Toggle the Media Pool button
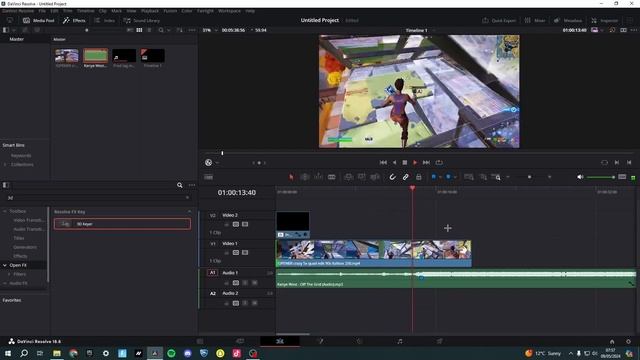Screen dimensions: 640x360 [39, 20]
